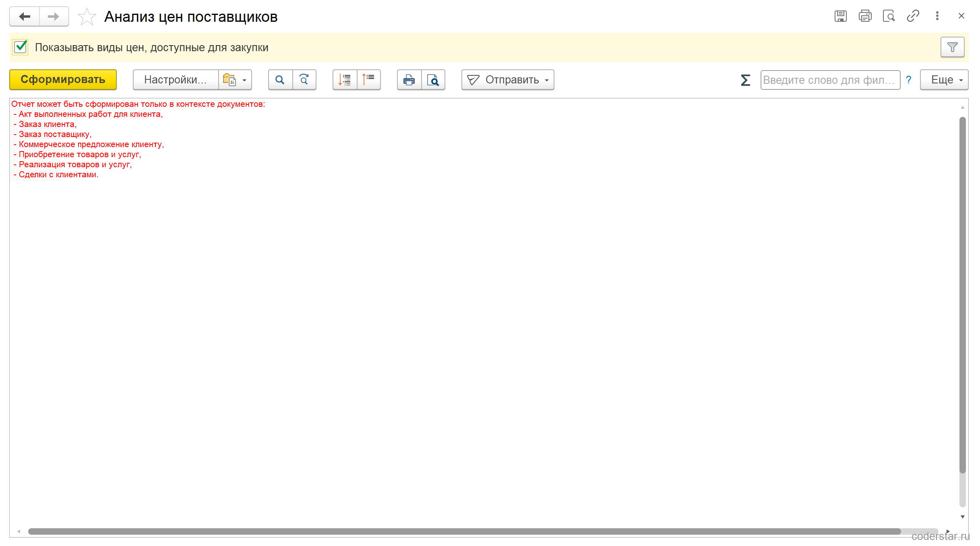This screenshot has width=980, height=546.
Task: Click the scroll down arrow
Action: click(963, 517)
